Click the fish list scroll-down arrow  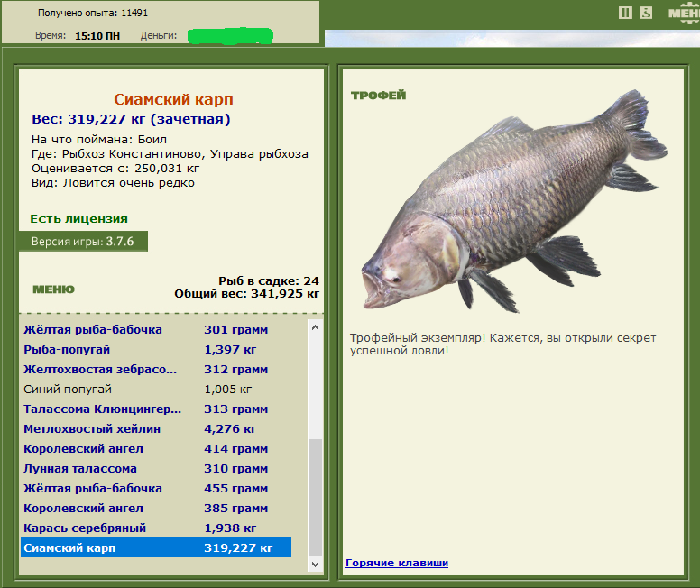(315, 564)
